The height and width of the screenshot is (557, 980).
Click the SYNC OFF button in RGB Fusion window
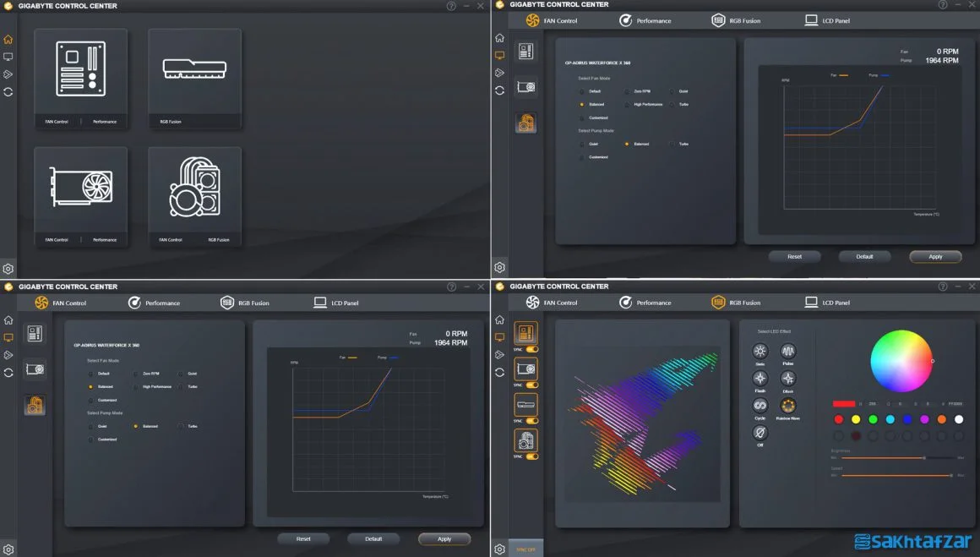(525, 549)
